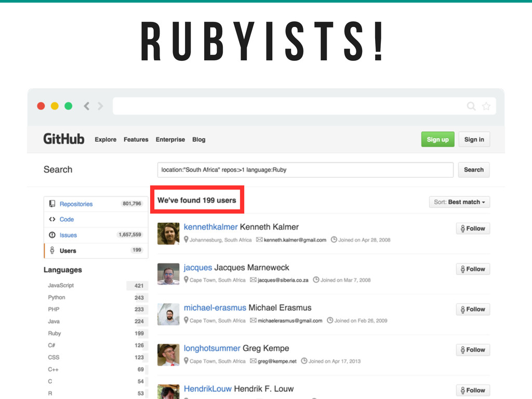Follow Jacques Marneweck
The height and width of the screenshot is (399, 532).
473,269
